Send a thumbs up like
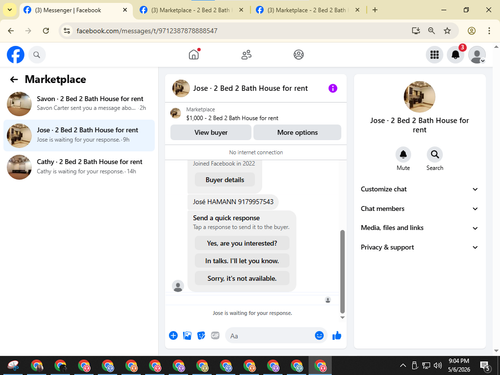Image resolution: width=500 pixels, height=375 pixels. [x=337, y=335]
